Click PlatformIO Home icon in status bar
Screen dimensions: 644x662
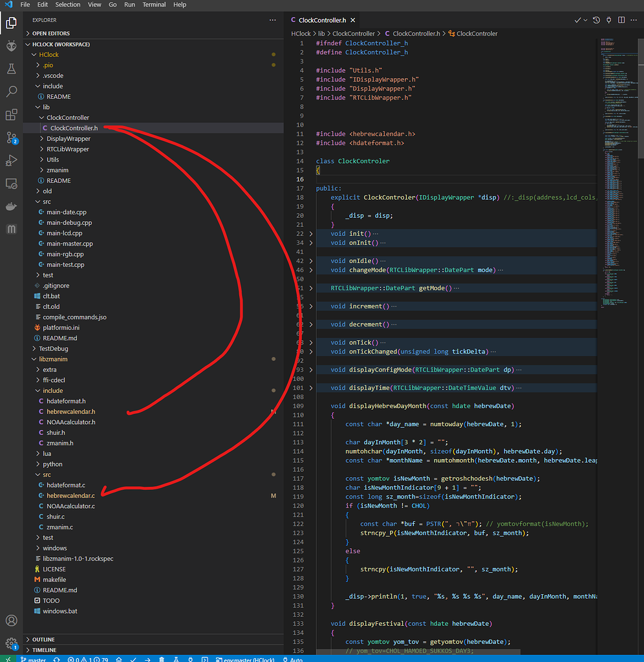119,659
